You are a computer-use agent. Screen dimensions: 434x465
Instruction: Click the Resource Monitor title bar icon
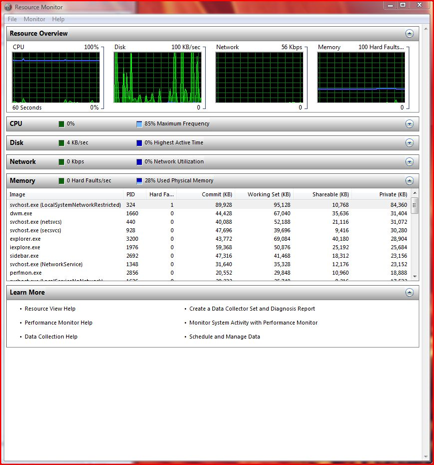(x=8, y=7)
